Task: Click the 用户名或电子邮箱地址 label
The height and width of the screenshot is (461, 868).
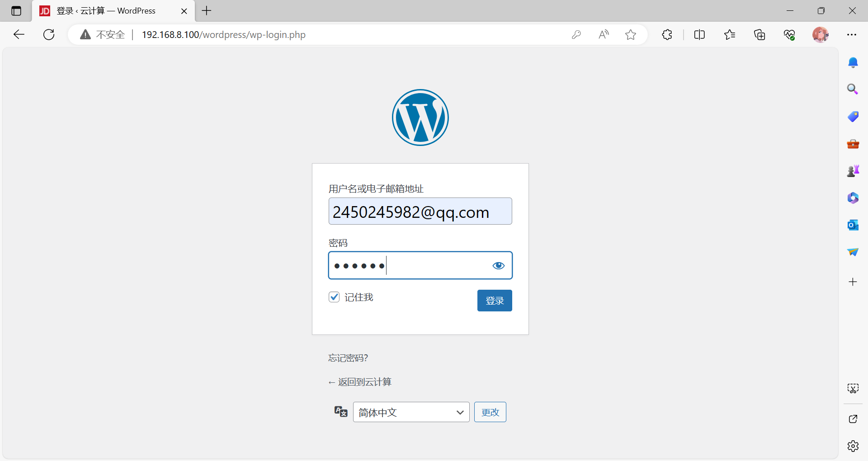Action: 376,189
